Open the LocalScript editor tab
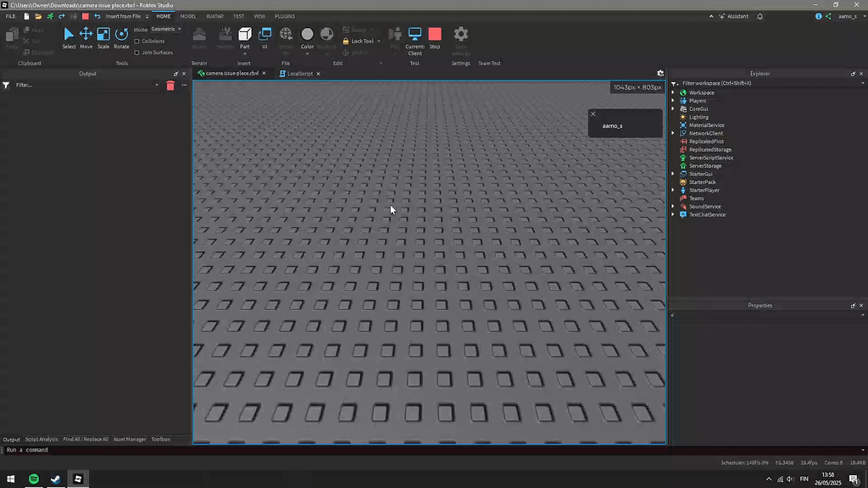The width and height of the screenshot is (868, 488). 298,73
